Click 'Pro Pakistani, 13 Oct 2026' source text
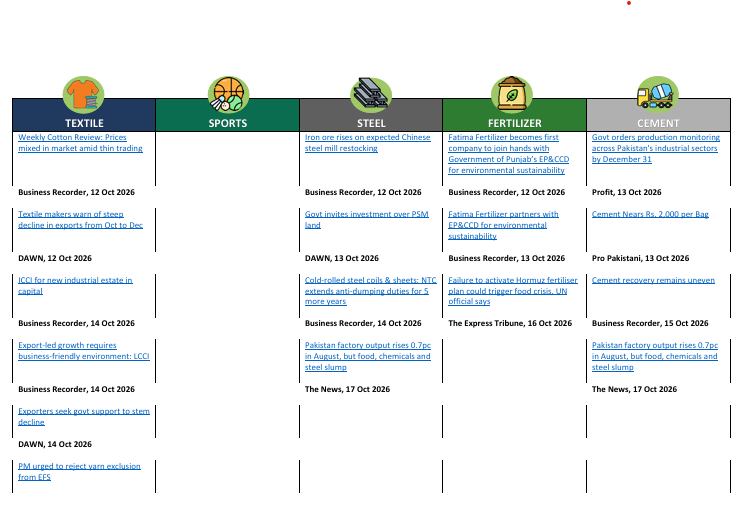 [x=640, y=258]
